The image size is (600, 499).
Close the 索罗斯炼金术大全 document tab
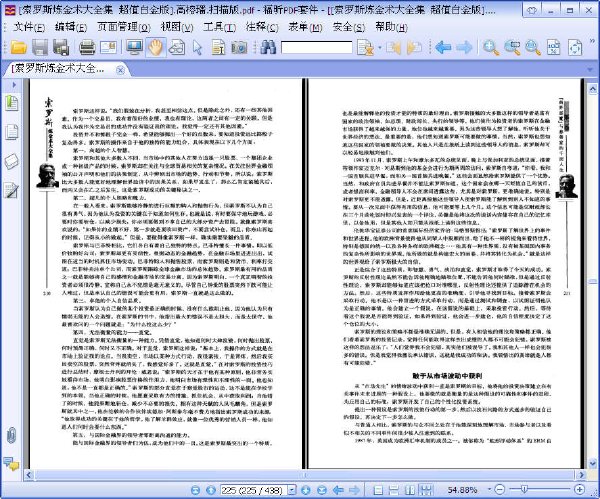tap(120, 70)
